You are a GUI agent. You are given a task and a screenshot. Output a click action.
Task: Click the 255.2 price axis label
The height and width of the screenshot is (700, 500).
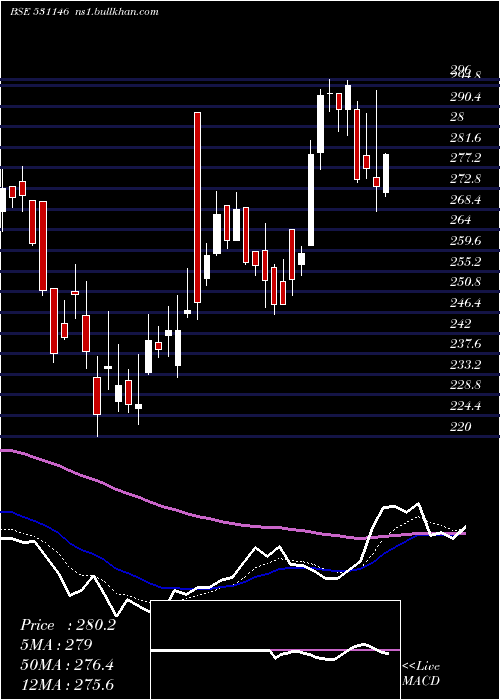point(466,262)
